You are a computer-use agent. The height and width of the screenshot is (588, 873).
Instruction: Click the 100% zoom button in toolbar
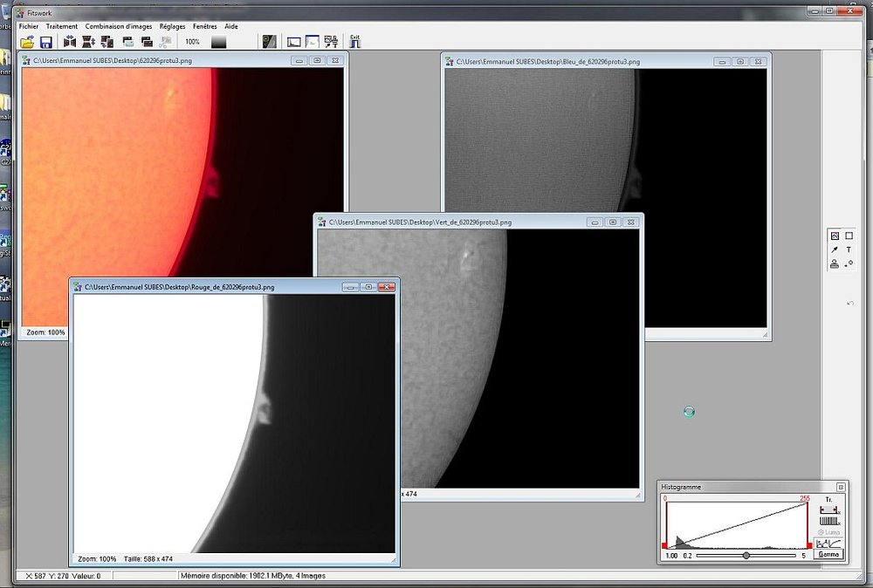192,42
